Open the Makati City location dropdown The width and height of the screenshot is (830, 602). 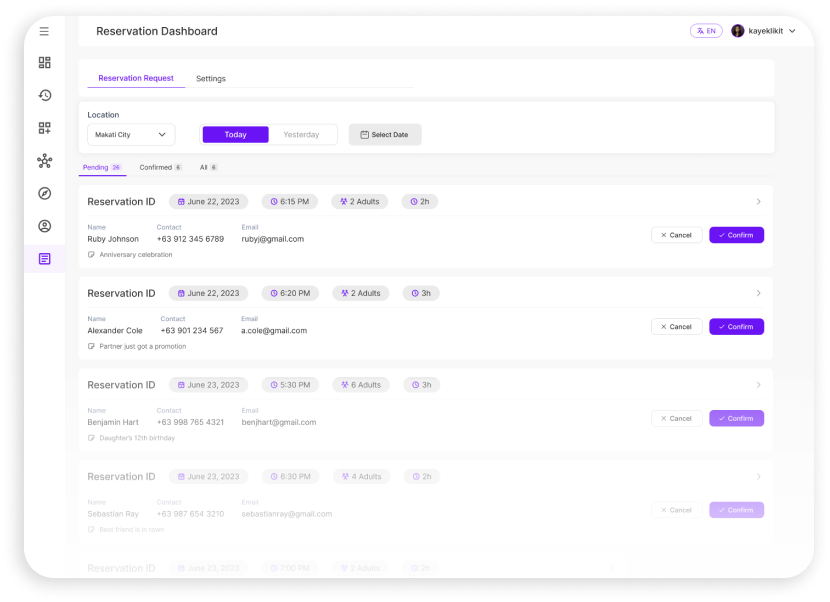point(131,134)
